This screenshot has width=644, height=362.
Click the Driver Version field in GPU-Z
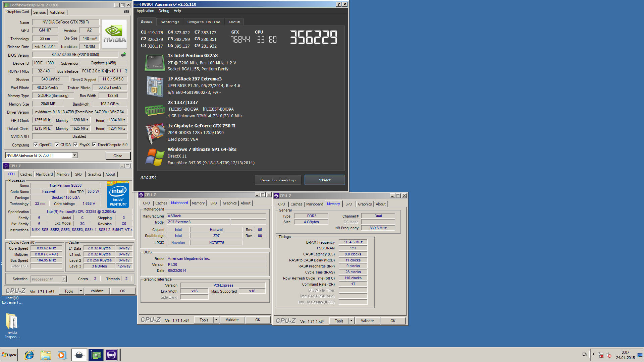pos(79,112)
